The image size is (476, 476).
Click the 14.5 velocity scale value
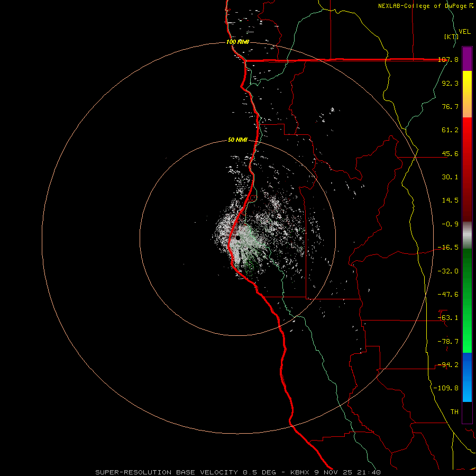coord(450,200)
